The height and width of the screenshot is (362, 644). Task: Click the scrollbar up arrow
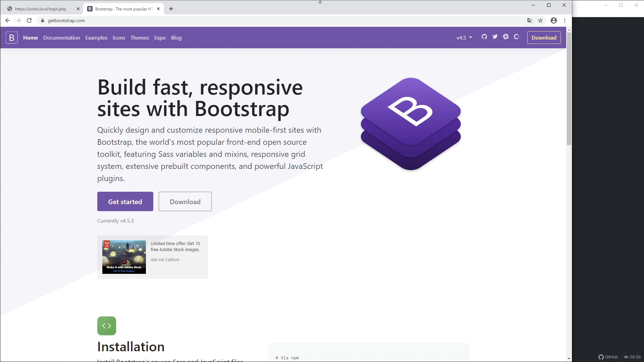tap(569, 30)
